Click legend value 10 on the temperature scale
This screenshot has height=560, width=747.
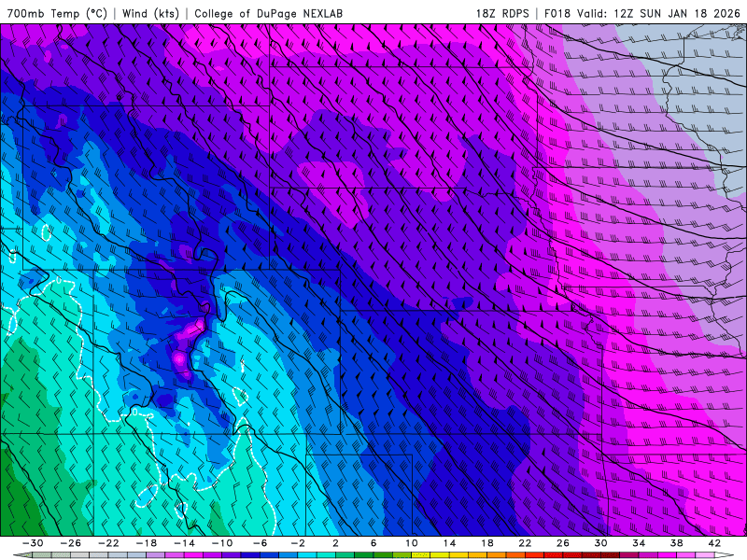tap(412, 543)
